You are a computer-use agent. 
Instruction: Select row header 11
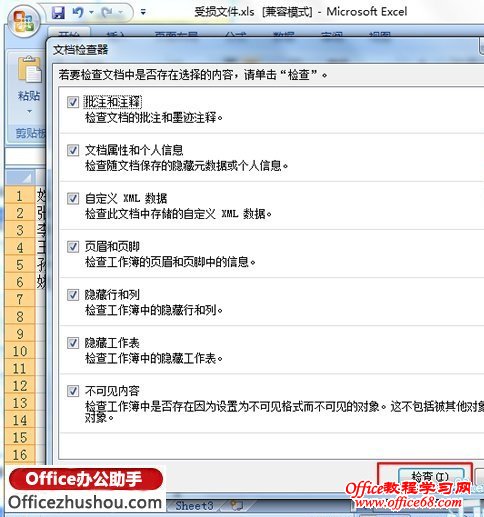coord(20,368)
